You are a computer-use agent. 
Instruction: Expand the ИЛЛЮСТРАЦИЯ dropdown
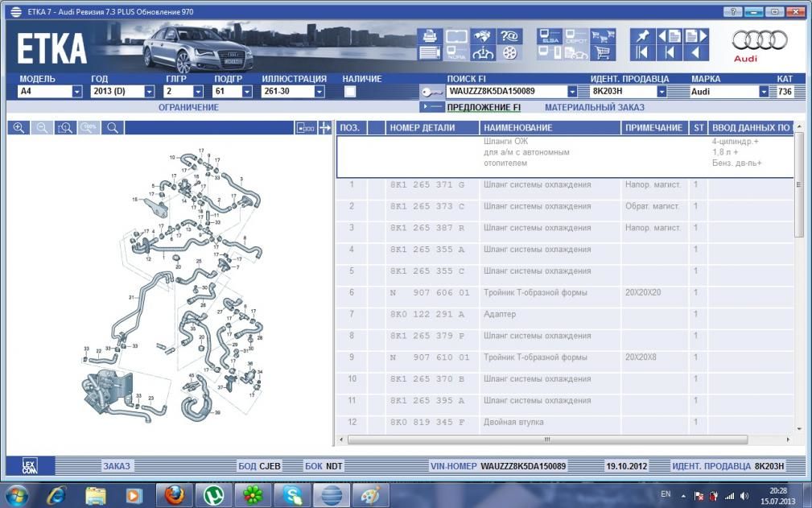[319, 92]
